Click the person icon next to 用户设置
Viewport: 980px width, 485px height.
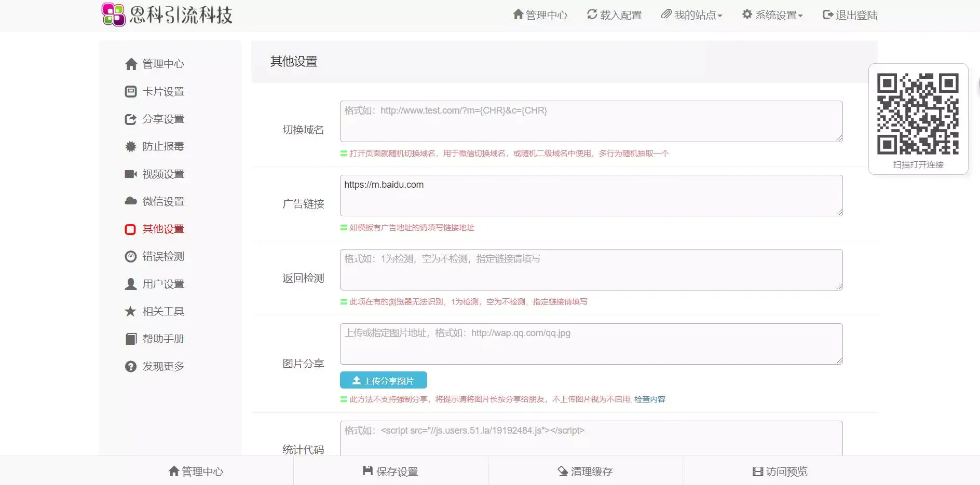pyautogui.click(x=131, y=284)
